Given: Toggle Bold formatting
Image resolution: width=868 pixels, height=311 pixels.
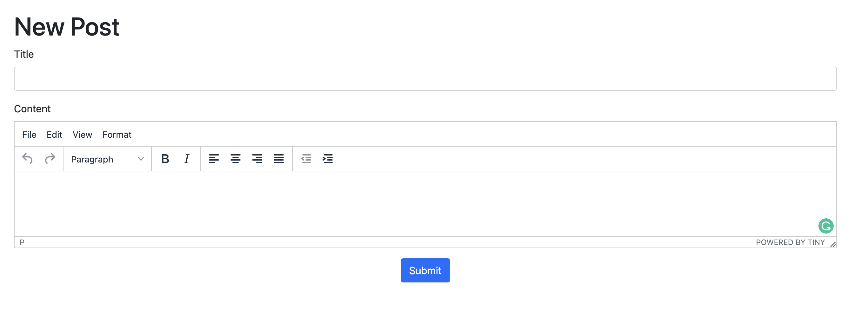Looking at the screenshot, I should pyautogui.click(x=165, y=159).
